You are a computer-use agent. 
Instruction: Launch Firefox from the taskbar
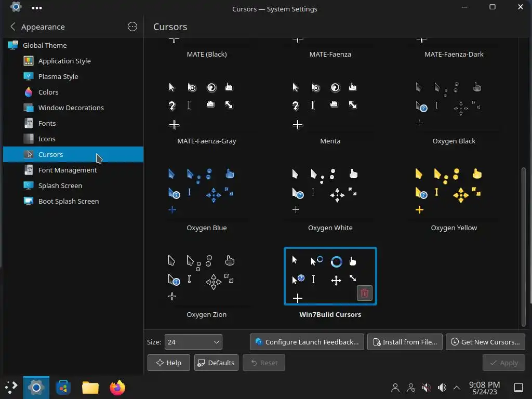point(117,388)
